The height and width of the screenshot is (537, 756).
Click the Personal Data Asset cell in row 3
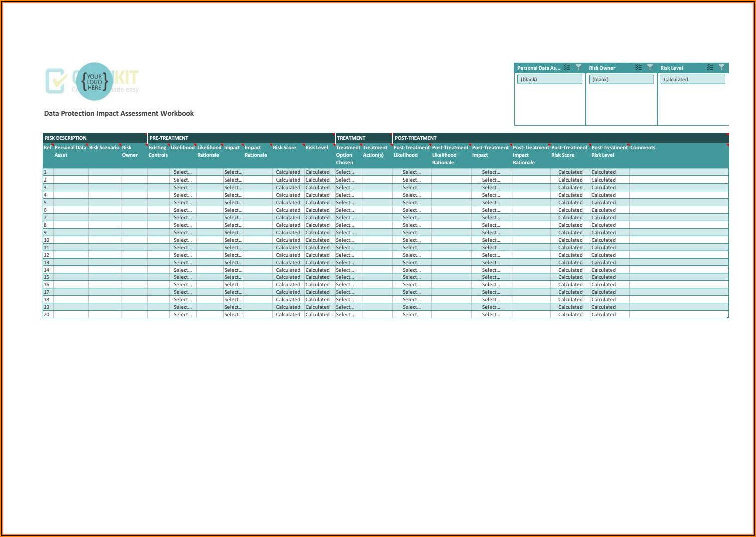[x=71, y=188]
